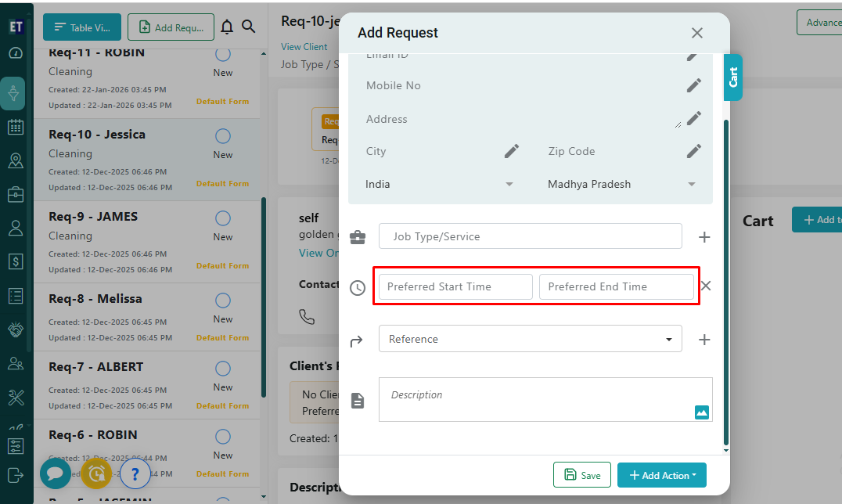The width and height of the screenshot is (842, 504).
Task: Click the blue question mark help icon
Action: click(x=135, y=473)
